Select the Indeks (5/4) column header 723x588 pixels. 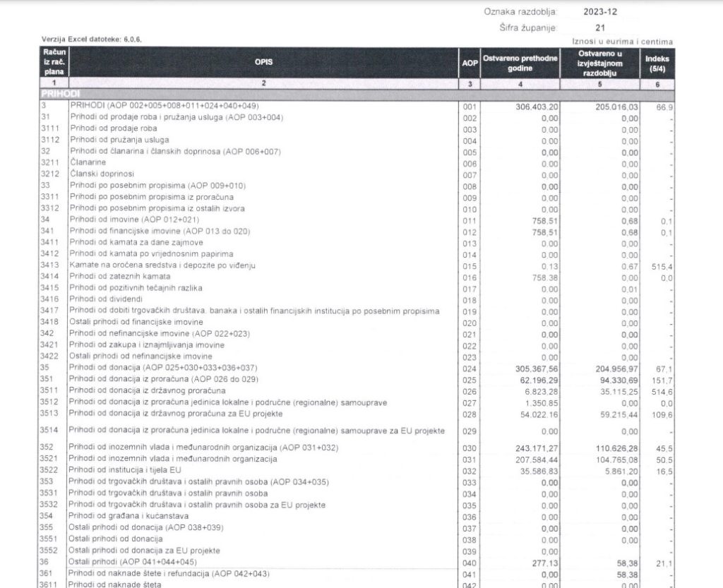(657, 63)
